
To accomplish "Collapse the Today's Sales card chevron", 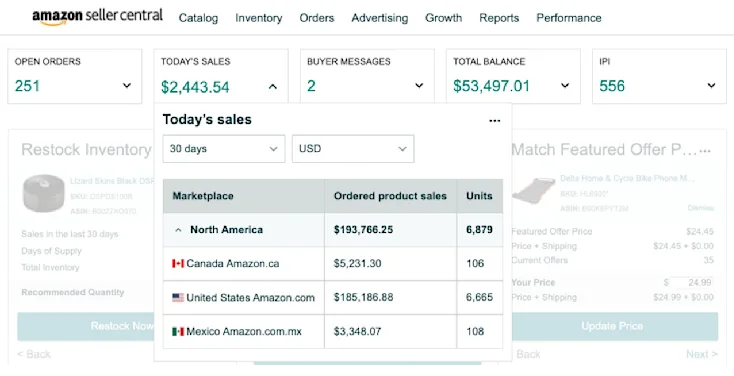I will 273,86.
